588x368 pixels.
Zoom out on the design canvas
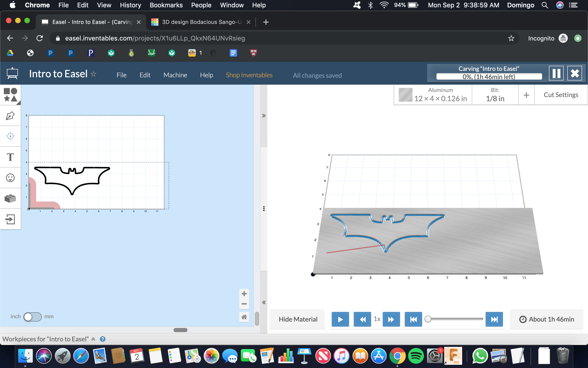pos(244,304)
